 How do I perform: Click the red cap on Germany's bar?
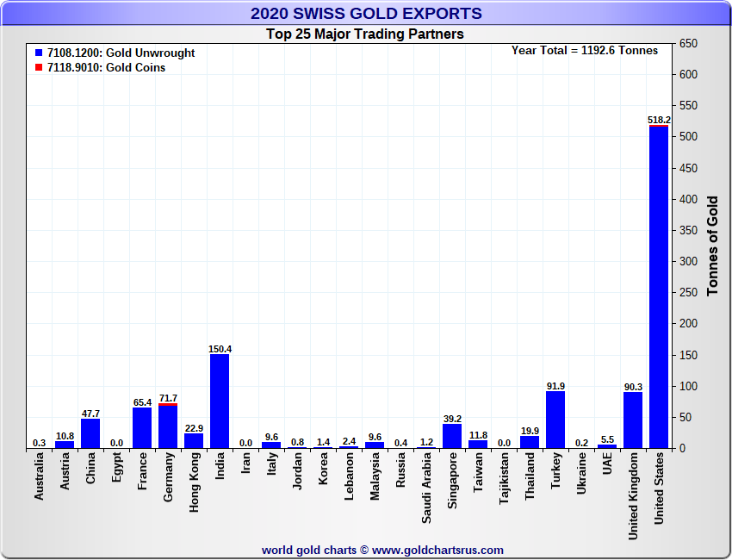tap(168, 404)
